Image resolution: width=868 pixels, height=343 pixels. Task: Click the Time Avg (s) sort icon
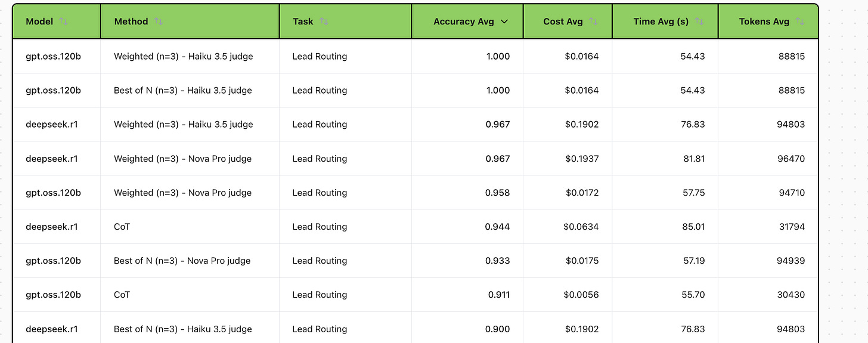click(699, 21)
